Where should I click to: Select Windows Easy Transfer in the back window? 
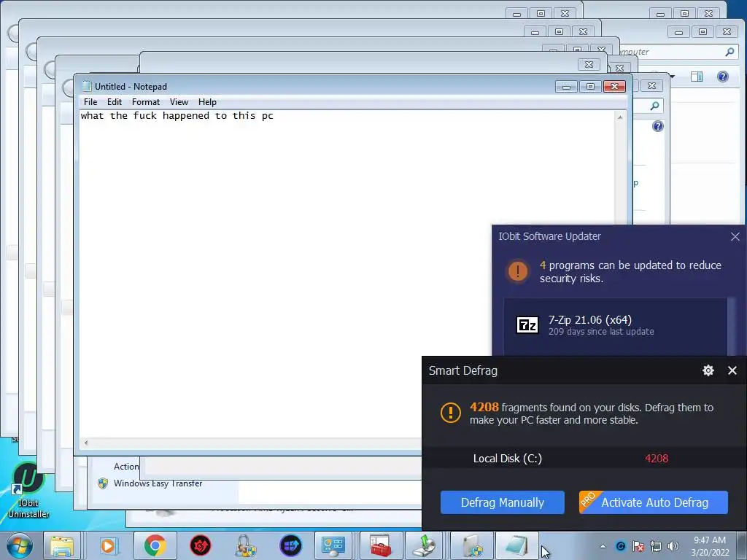[x=158, y=483]
